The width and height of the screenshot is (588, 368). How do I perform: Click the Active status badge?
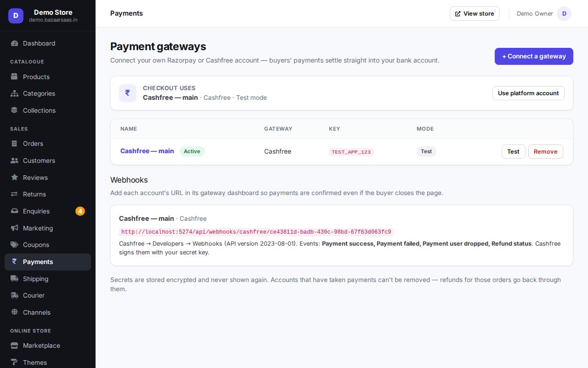(192, 151)
